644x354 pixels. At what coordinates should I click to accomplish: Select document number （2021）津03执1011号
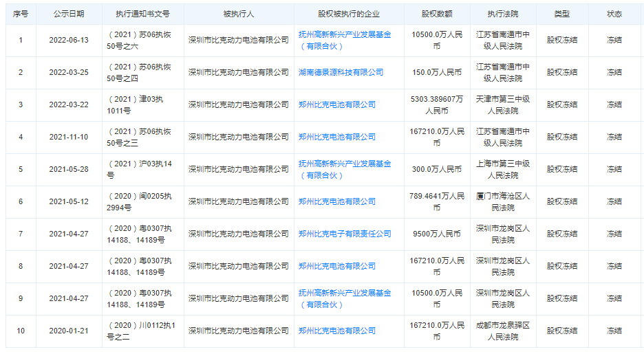point(135,104)
